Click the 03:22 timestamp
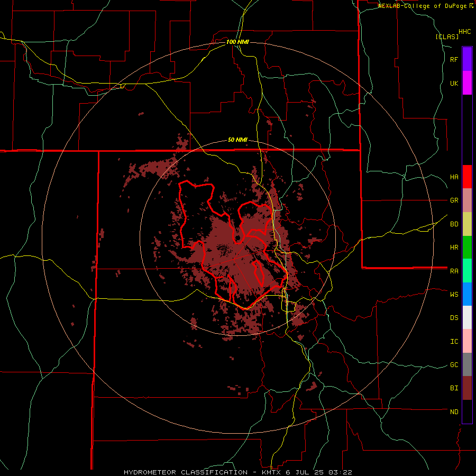This screenshot has width=476, height=476. pyautogui.click(x=342, y=472)
